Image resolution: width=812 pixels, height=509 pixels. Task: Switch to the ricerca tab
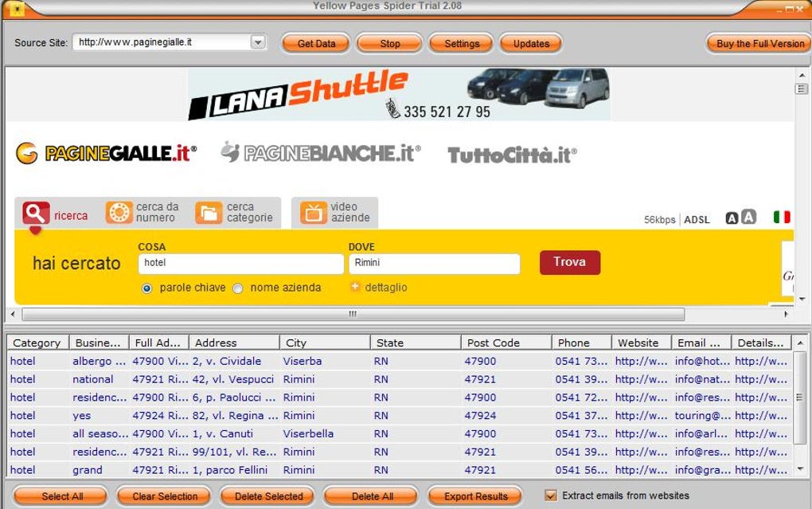(56, 213)
